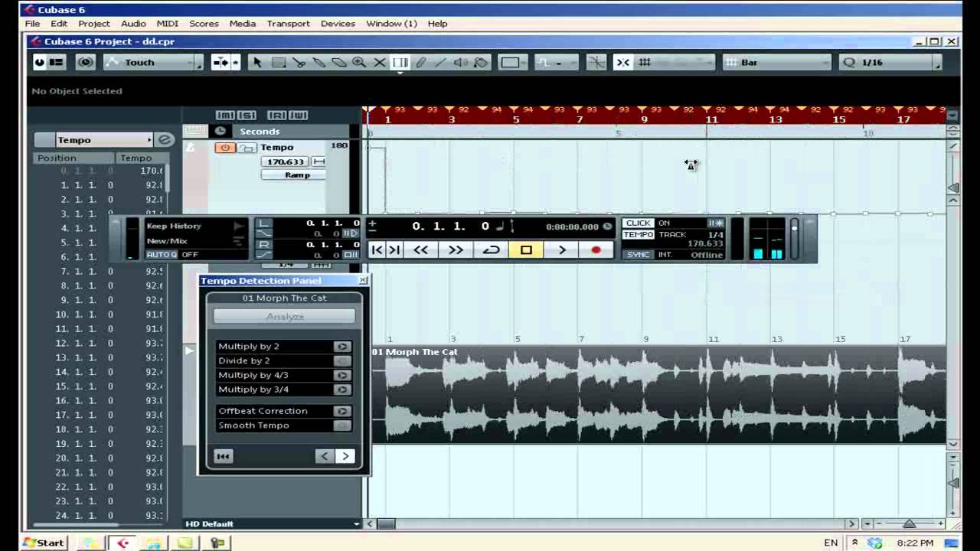
Task: Select the Mute X tool
Action: tap(380, 63)
